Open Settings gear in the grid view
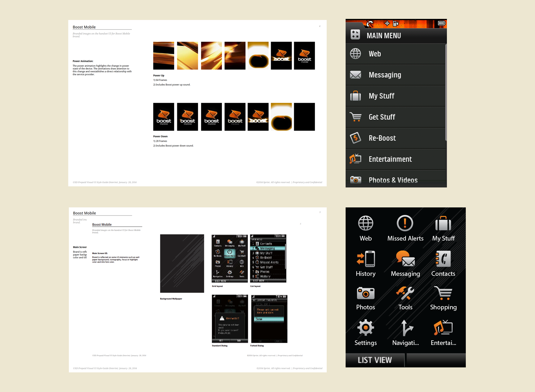Image resolution: width=535 pixels, height=392 pixels. coord(366,333)
